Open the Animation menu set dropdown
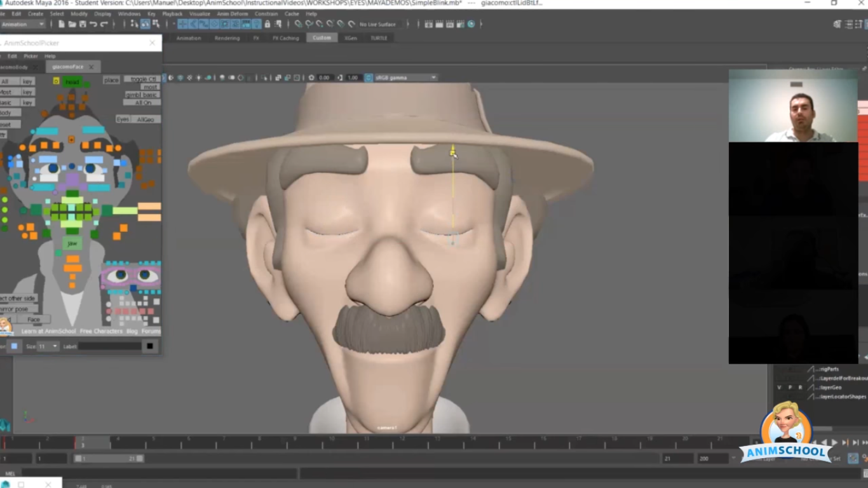The width and height of the screenshot is (868, 488). [x=23, y=24]
